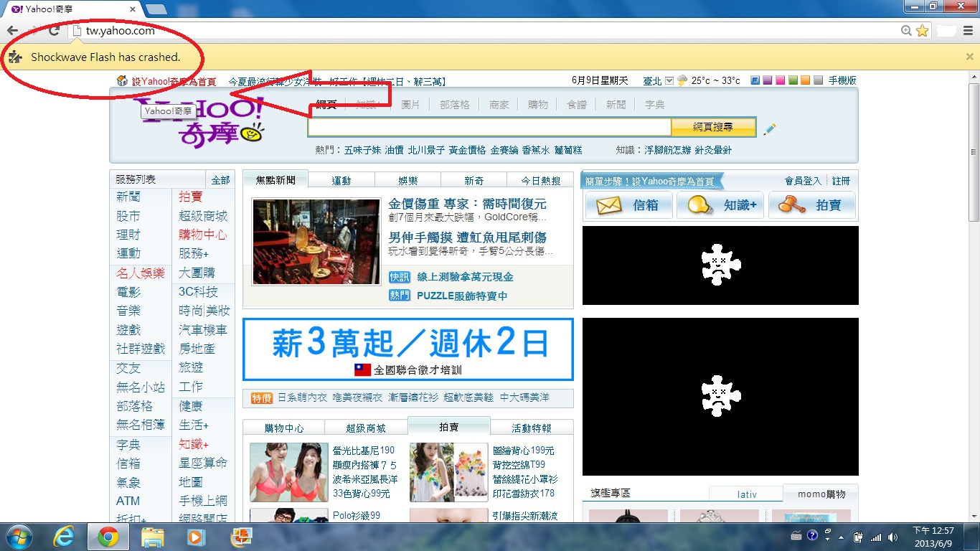The image size is (980, 551).
Task: Select the 購物 search tab
Action: click(x=538, y=105)
